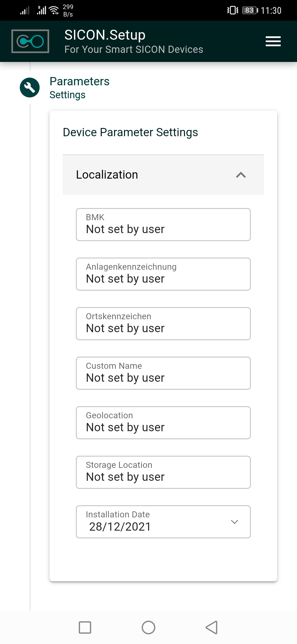Select the Geolocation input field

pyautogui.click(x=163, y=423)
